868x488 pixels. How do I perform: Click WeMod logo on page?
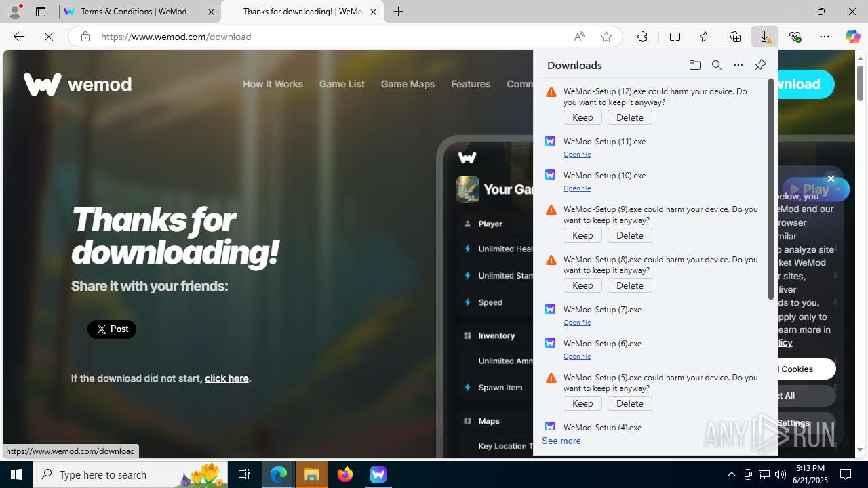click(77, 84)
